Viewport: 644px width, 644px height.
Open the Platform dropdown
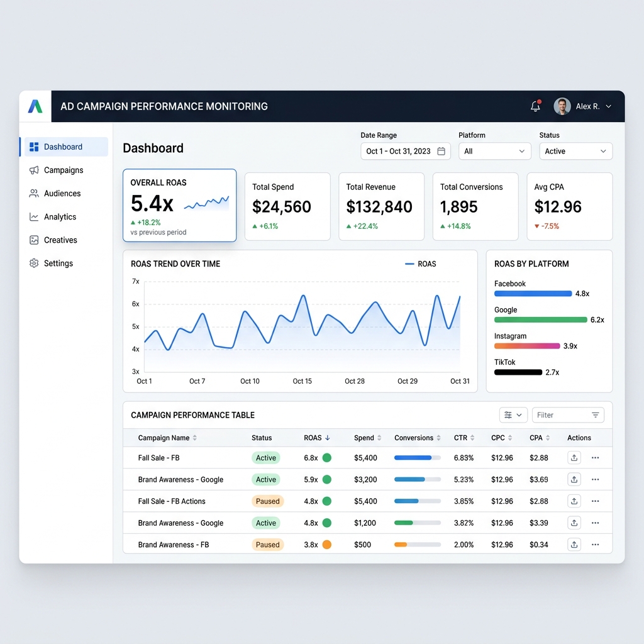pos(494,152)
